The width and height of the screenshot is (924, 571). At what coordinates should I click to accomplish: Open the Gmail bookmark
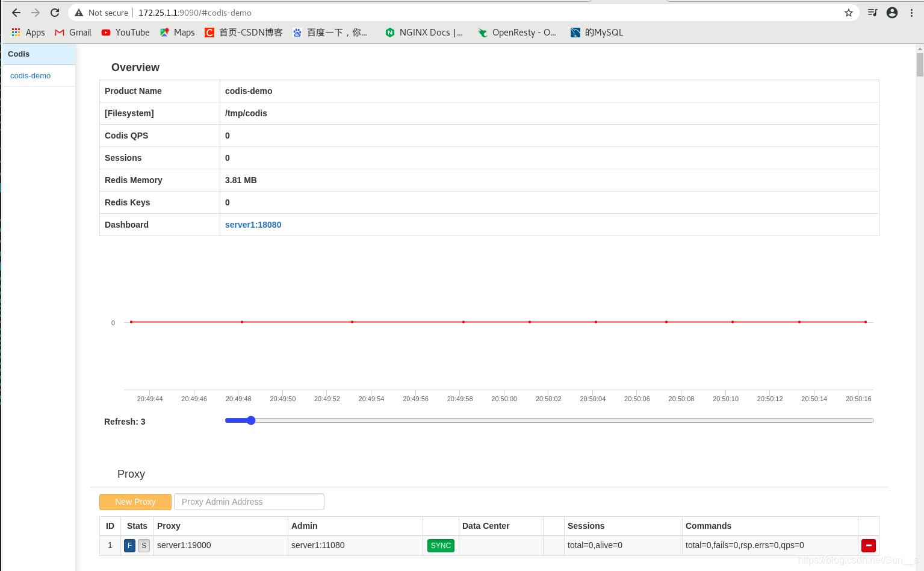tap(73, 33)
